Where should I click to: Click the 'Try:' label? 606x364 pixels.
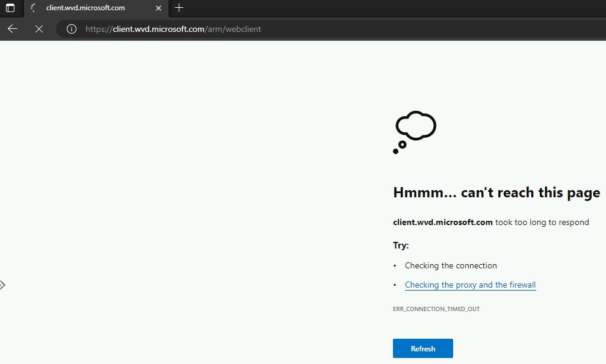[x=401, y=245]
